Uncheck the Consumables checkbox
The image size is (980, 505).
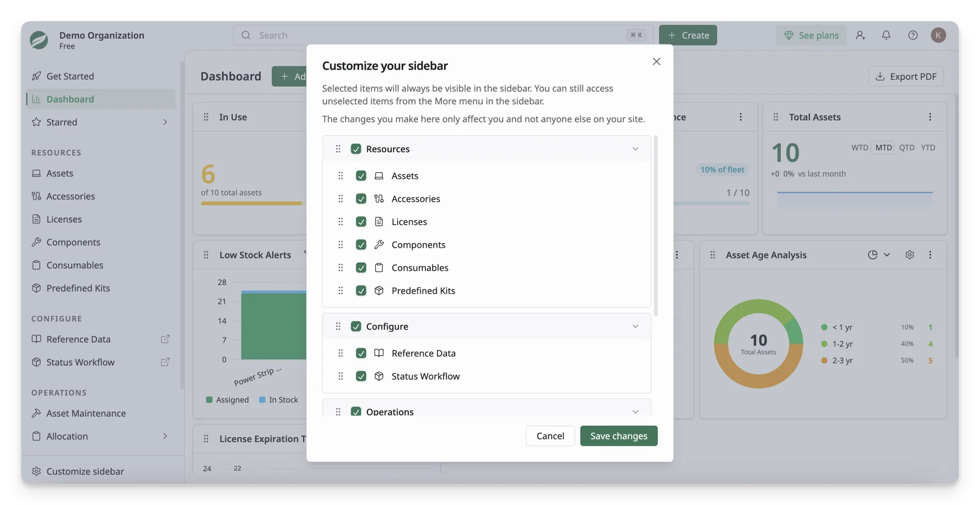point(361,268)
